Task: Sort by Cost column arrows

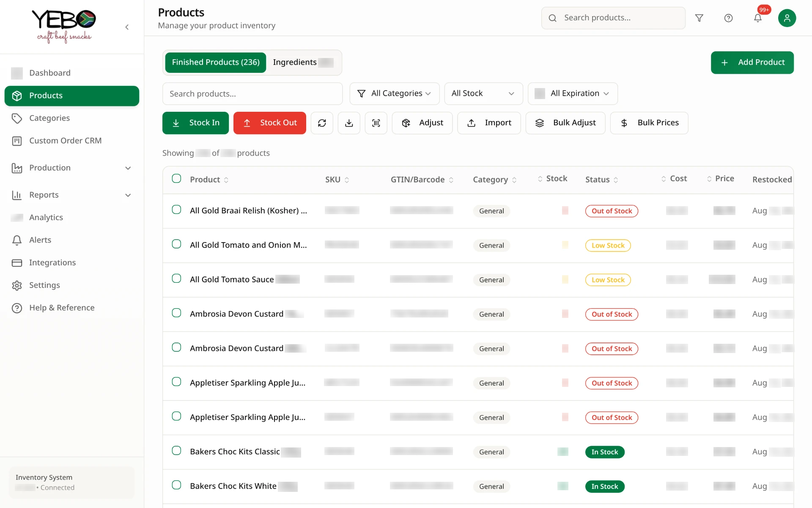Action: 664,179
